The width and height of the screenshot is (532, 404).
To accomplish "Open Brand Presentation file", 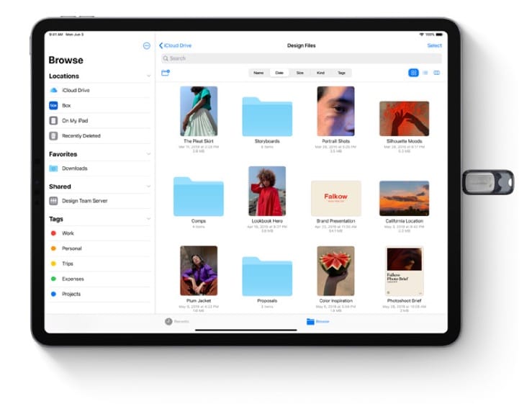I will point(336,198).
